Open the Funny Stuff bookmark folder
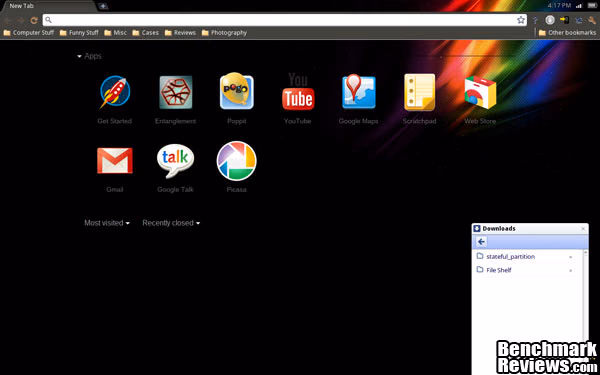 point(79,33)
